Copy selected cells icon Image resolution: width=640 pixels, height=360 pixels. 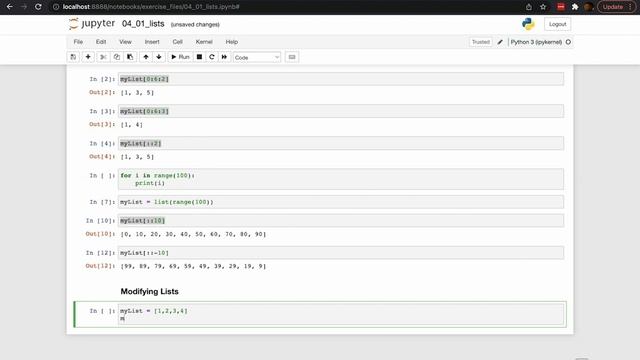tap(117, 57)
